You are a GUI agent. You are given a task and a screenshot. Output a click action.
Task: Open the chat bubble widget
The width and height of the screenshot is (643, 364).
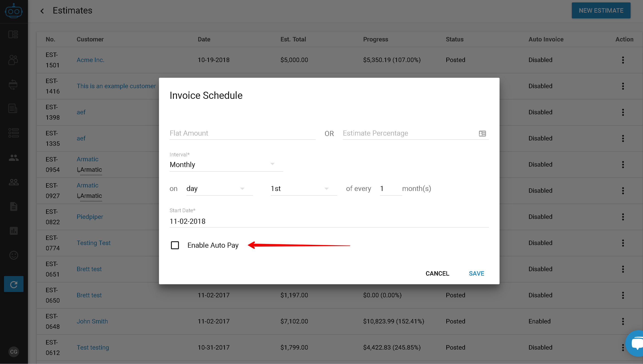(x=635, y=343)
